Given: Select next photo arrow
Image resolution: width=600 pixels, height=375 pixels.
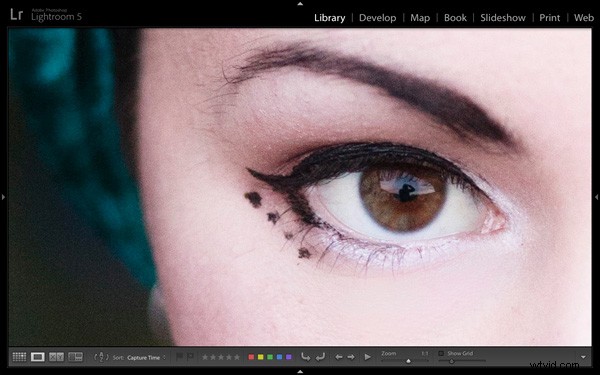Looking at the screenshot, I should tap(351, 357).
